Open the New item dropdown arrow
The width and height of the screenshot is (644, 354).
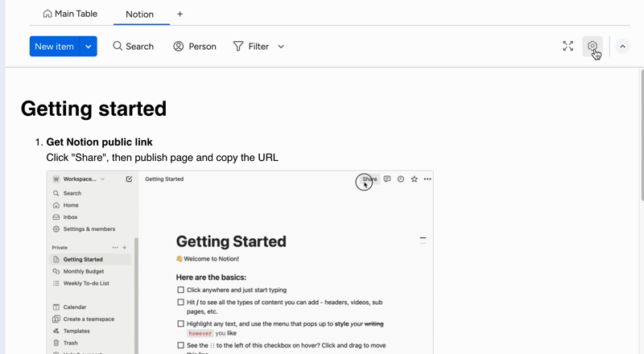(x=89, y=47)
